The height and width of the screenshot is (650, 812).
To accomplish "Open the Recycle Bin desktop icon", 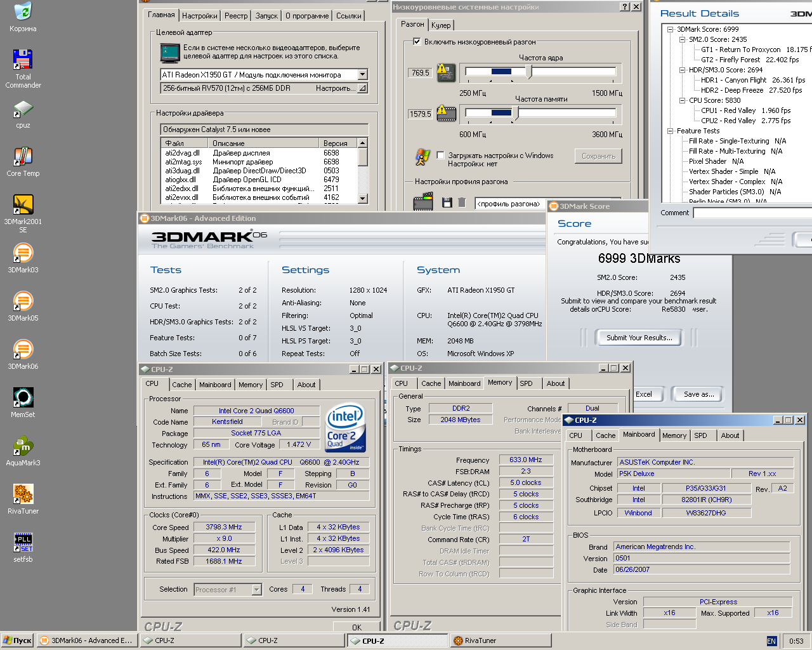I will 23,17.
